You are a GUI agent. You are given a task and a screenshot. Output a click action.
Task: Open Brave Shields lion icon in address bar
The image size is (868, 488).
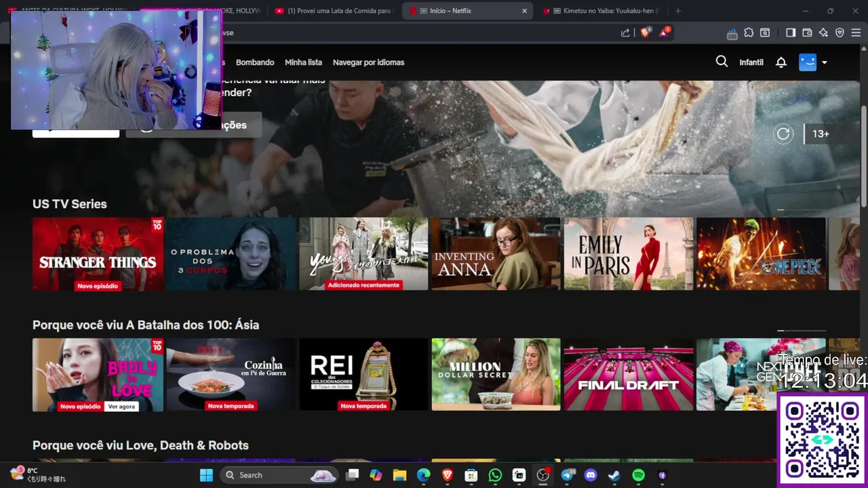tap(646, 32)
